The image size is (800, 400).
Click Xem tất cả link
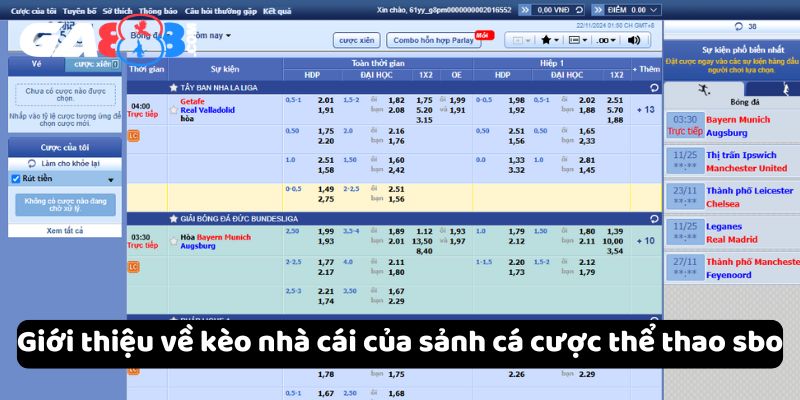tap(65, 231)
